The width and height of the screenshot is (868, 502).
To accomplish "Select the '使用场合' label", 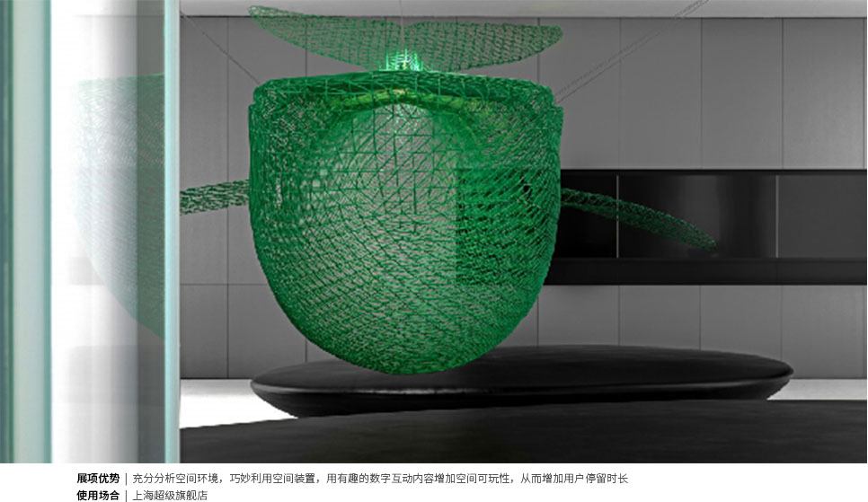I will coord(98,495).
